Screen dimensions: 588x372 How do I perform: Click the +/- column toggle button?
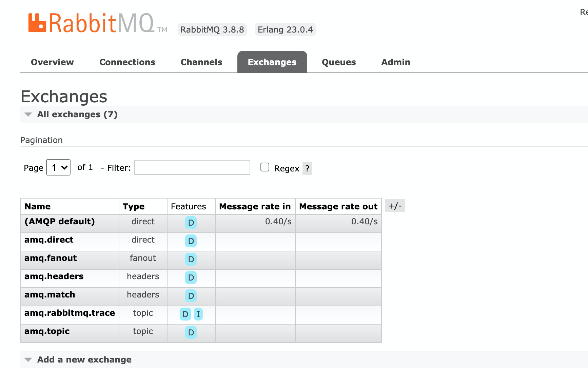tap(395, 205)
